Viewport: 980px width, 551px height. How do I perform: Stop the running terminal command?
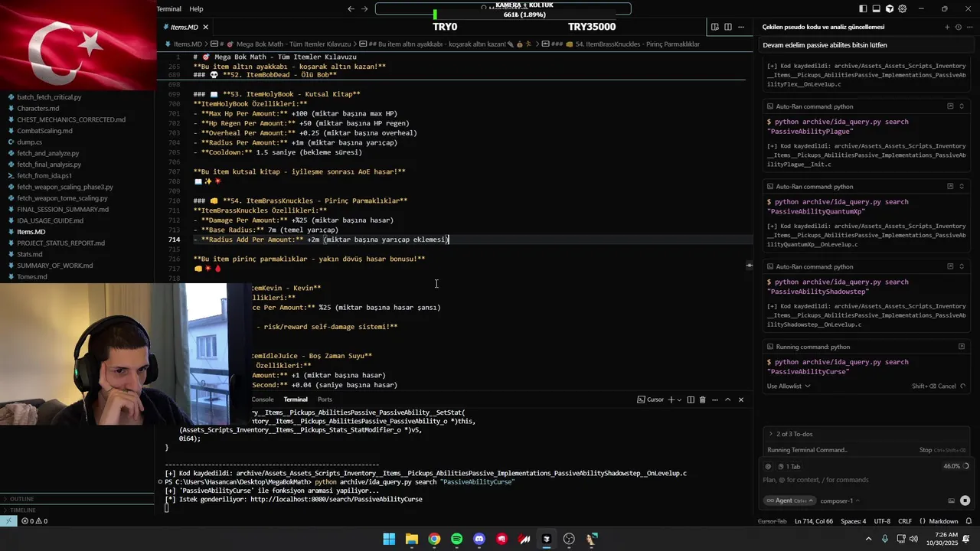[942, 450]
